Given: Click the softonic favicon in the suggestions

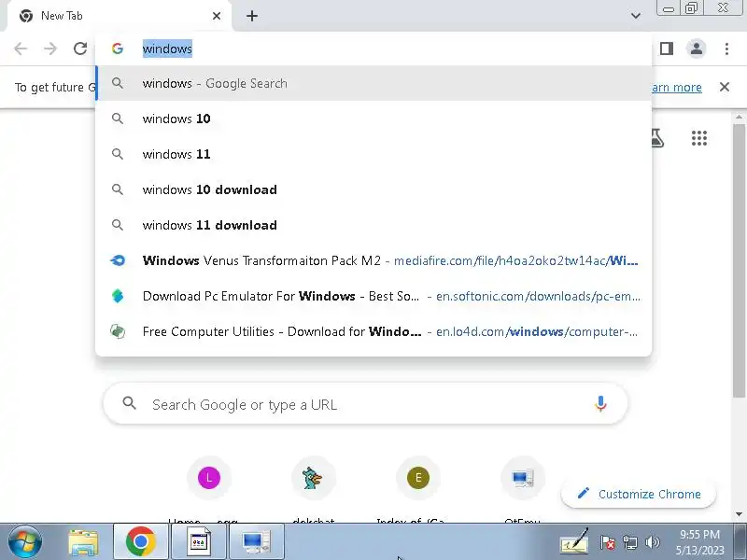Looking at the screenshot, I should pos(118,296).
